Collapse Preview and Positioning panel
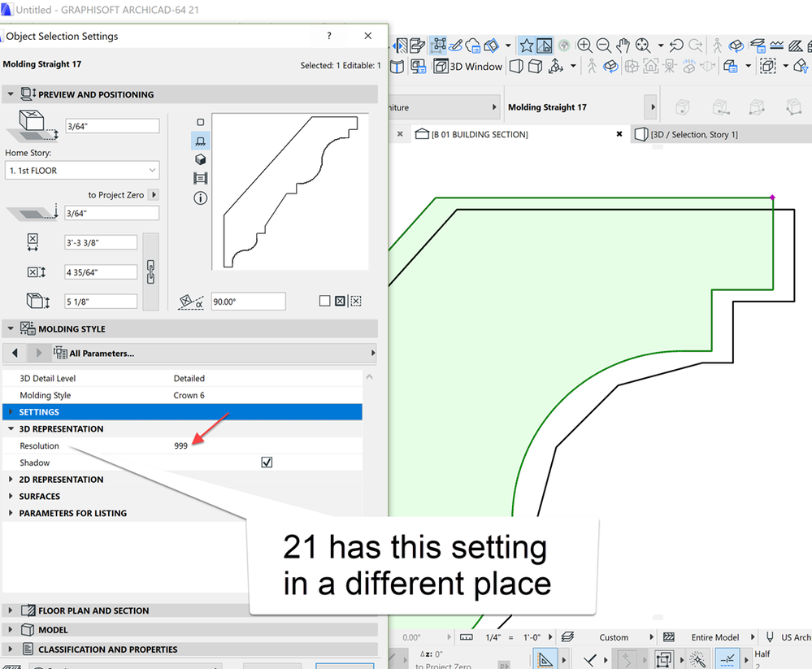Viewport: 812px width, 669px height. pos(11,94)
